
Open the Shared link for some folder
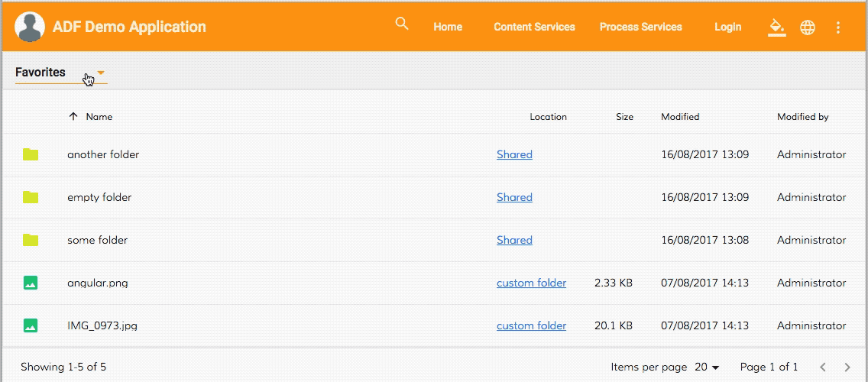(514, 240)
